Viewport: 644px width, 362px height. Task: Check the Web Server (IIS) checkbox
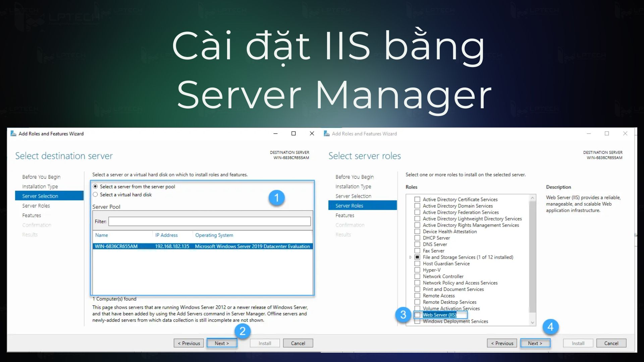[x=417, y=315]
